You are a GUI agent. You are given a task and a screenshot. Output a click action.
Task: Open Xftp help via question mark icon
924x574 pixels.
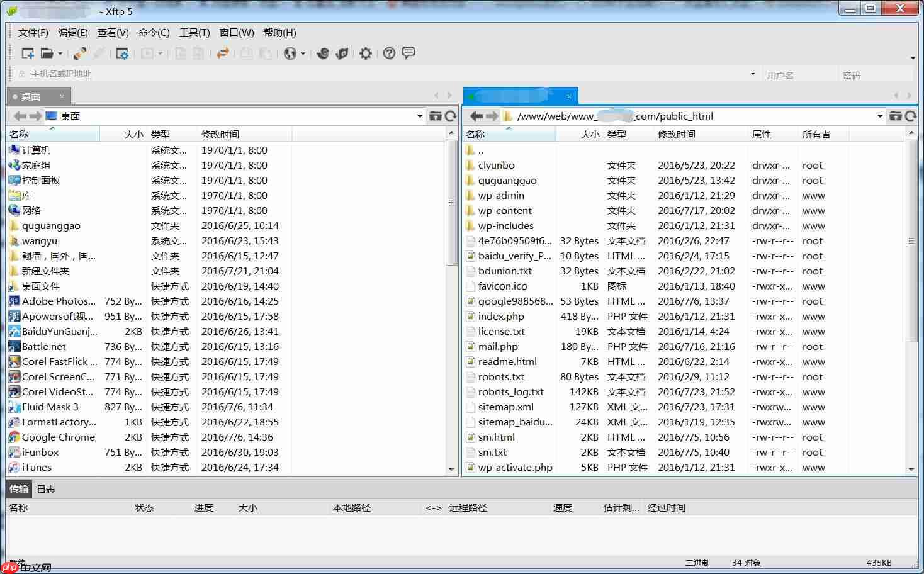(389, 53)
